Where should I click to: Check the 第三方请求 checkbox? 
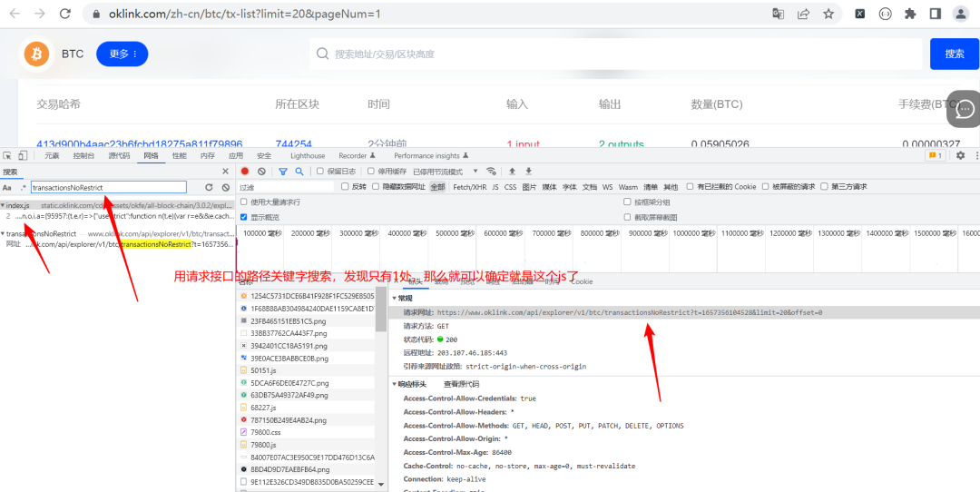[824, 186]
